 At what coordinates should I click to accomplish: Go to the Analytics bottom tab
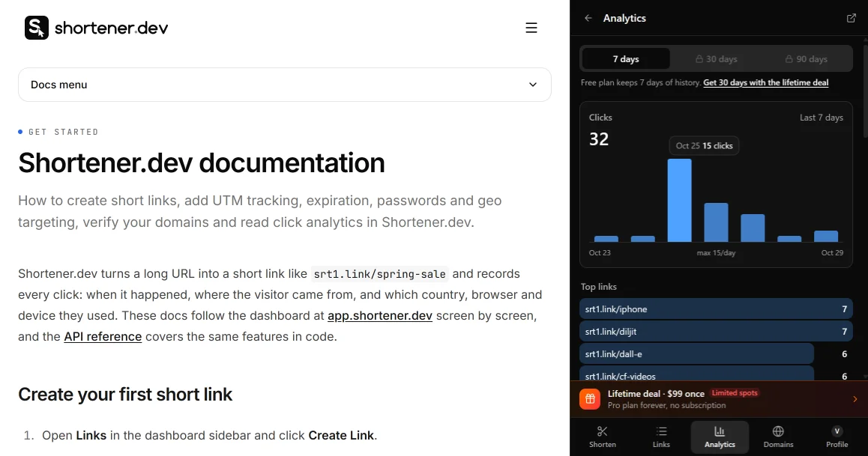(x=720, y=437)
